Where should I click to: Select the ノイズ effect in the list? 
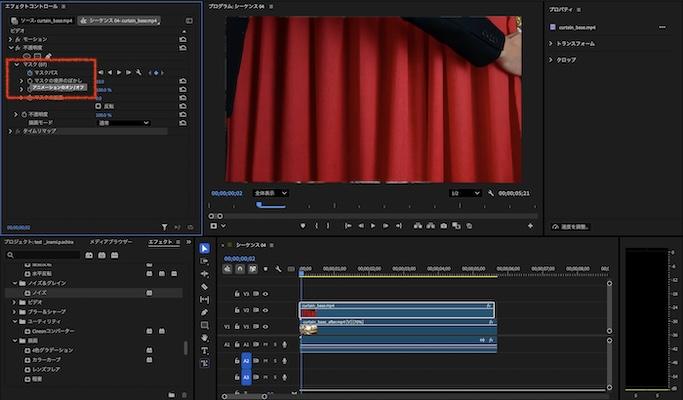tap(41, 292)
